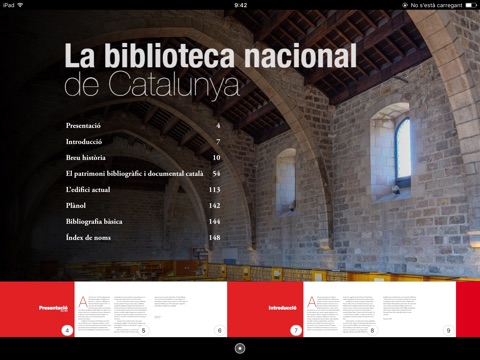Select the red Presentació page 4 thumbnail
The height and width of the screenshot is (360, 480).
click(37, 309)
